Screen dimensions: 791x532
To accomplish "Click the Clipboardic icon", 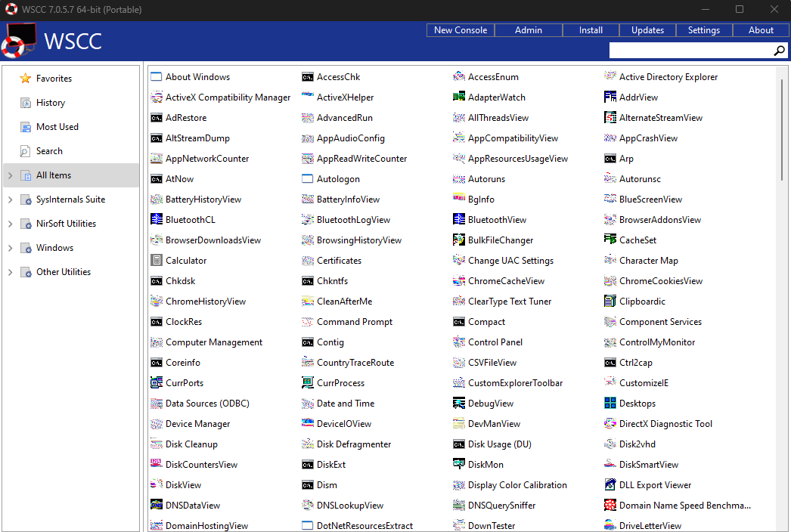I will [x=610, y=301].
